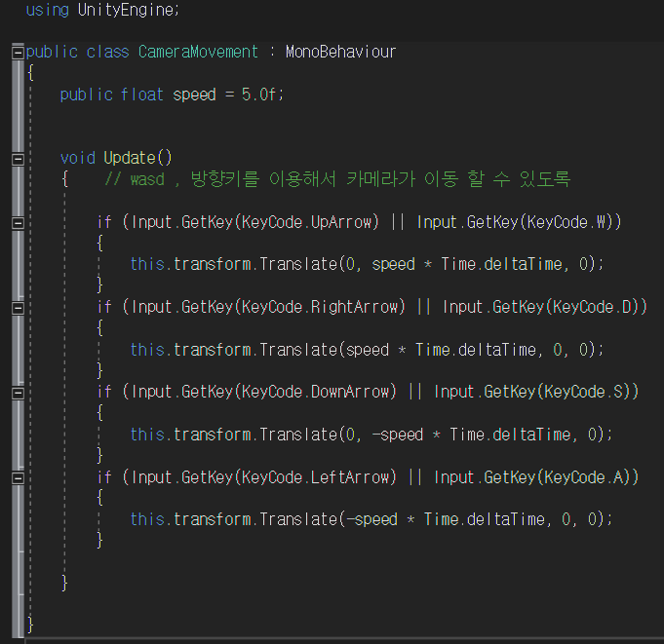
Task: Collapse the DownArrow if-statement block
Action: [18, 392]
